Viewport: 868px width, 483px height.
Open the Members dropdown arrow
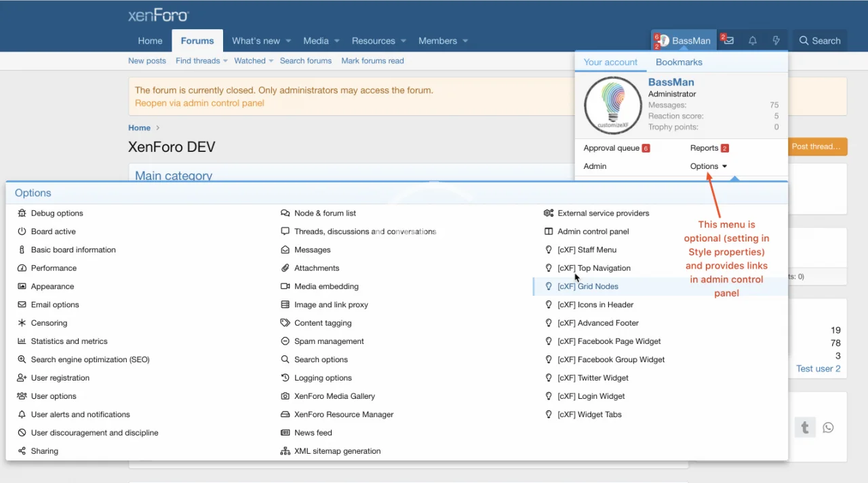coord(465,41)
